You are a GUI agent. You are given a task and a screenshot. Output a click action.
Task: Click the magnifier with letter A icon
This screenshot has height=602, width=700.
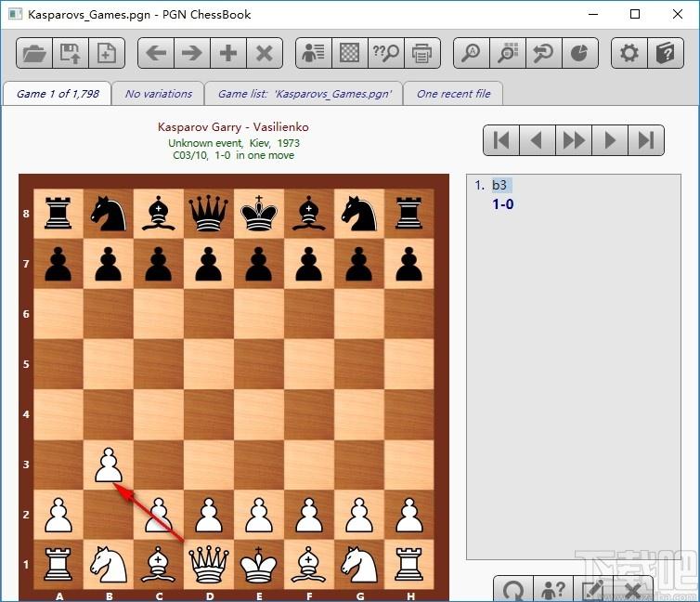point(472,53)
